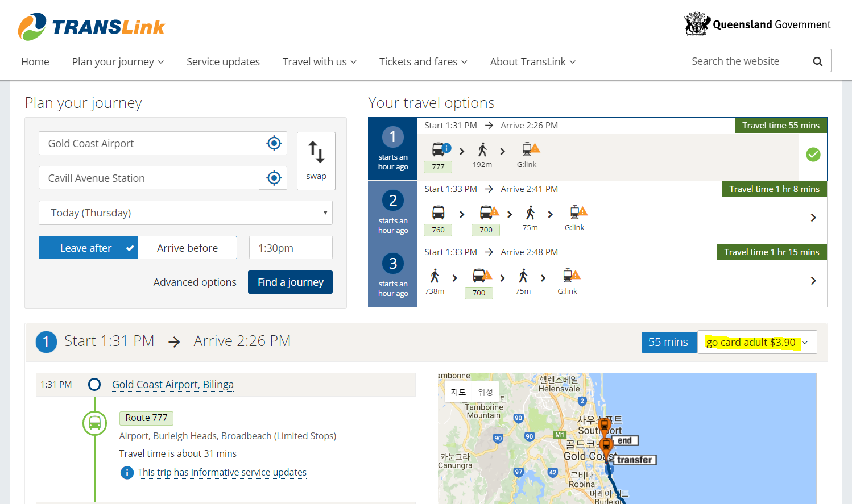
Task: Select the Leave after option
Action: pos(88,248)
